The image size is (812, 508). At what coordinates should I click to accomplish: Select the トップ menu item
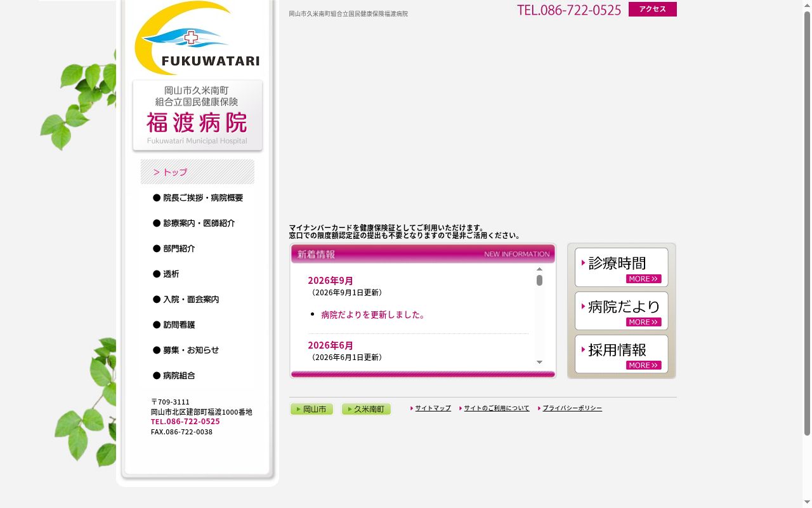(x=197, y=172)
